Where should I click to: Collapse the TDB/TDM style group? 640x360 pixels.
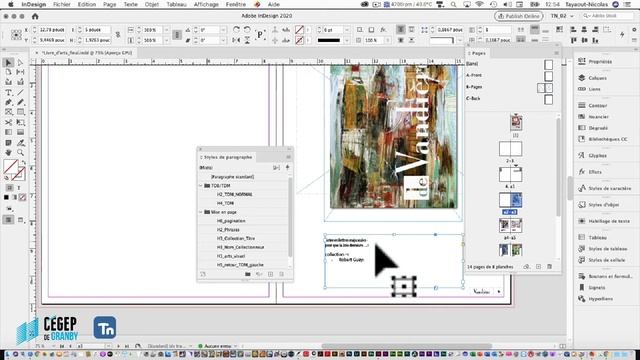[201, 186]
